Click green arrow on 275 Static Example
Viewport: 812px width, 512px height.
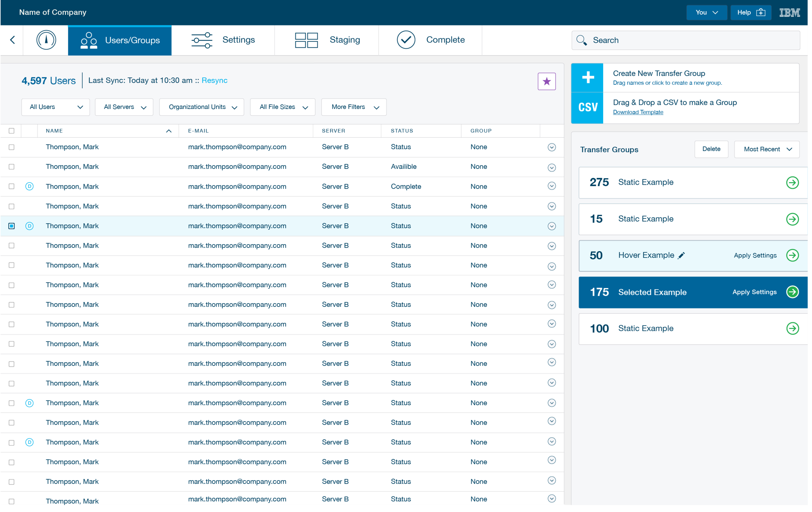pos(793,183)
